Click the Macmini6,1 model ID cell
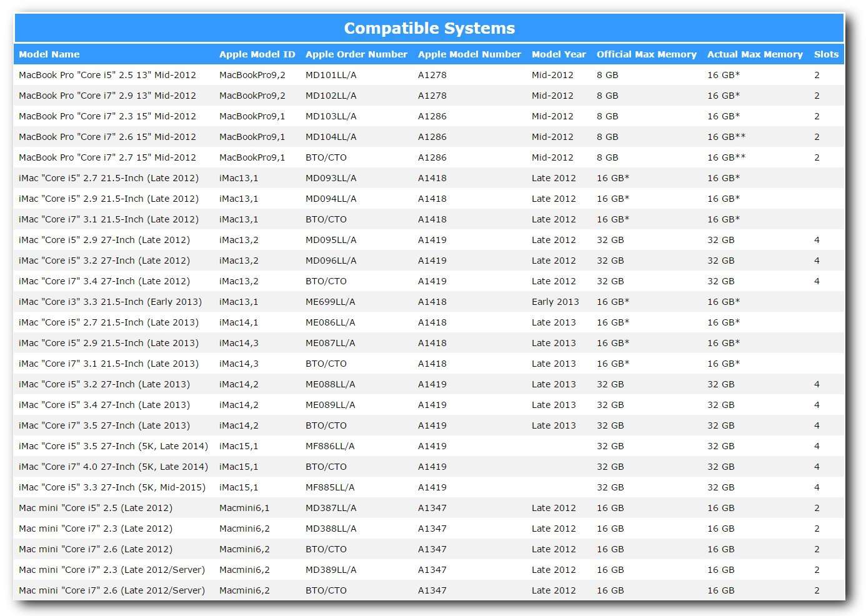Screen dimensions: 866x616 (244, 508)
